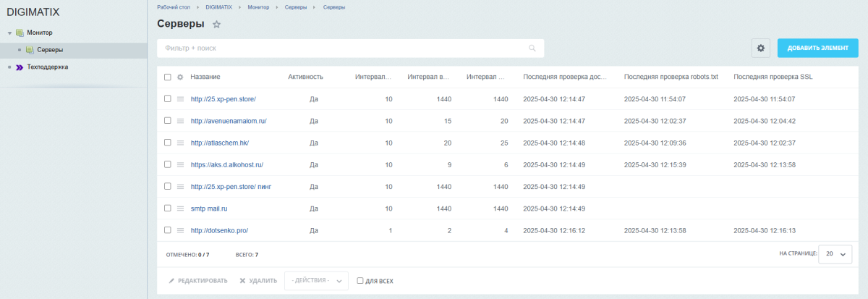
Task: Open row menu for smtp mail.ru
Action: [x=180, y=209]
